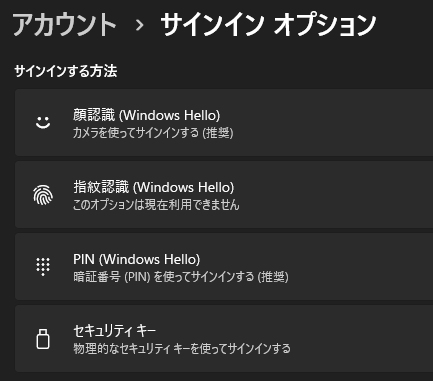
Task: Click the 暗証番号 (PIN) を使ってサインインする description
Action: (x=181, y=277)
